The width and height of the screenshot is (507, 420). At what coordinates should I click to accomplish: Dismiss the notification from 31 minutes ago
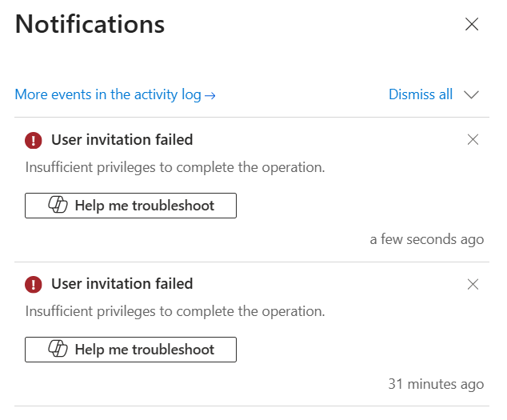tap(473, 285)
